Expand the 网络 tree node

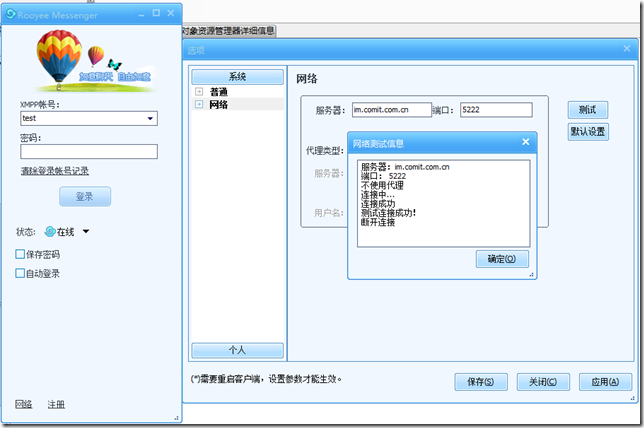[199, 104]
